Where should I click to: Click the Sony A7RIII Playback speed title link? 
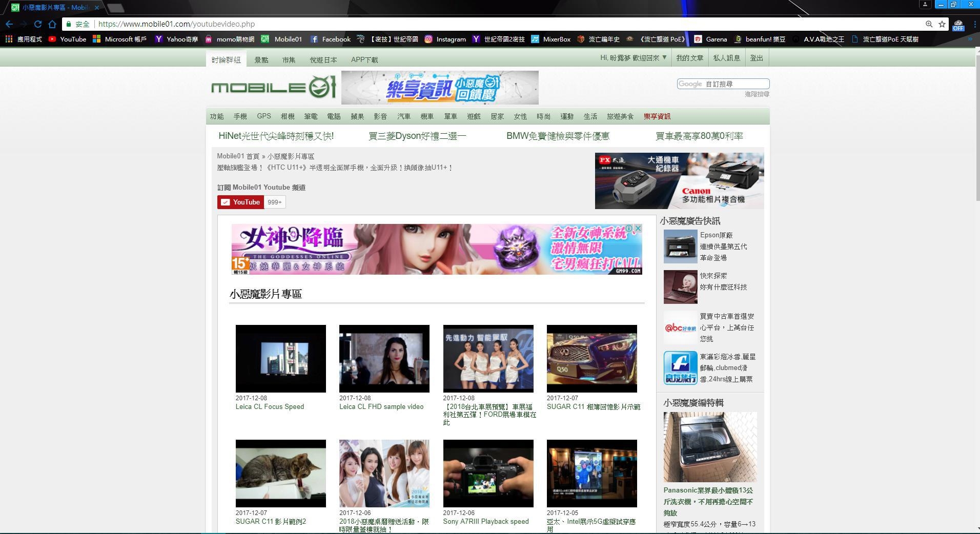tap(486, 522)
